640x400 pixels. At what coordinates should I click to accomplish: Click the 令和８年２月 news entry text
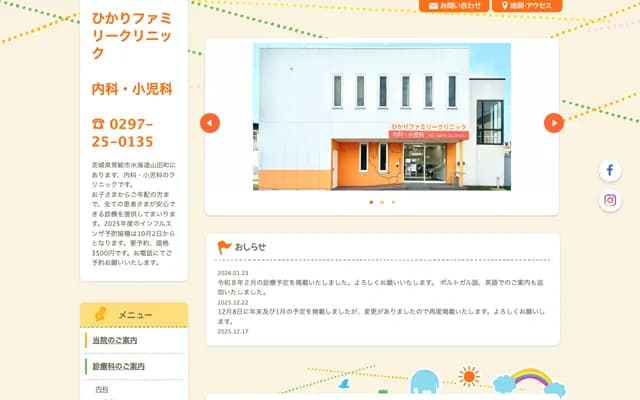click(x=380, y=287)
